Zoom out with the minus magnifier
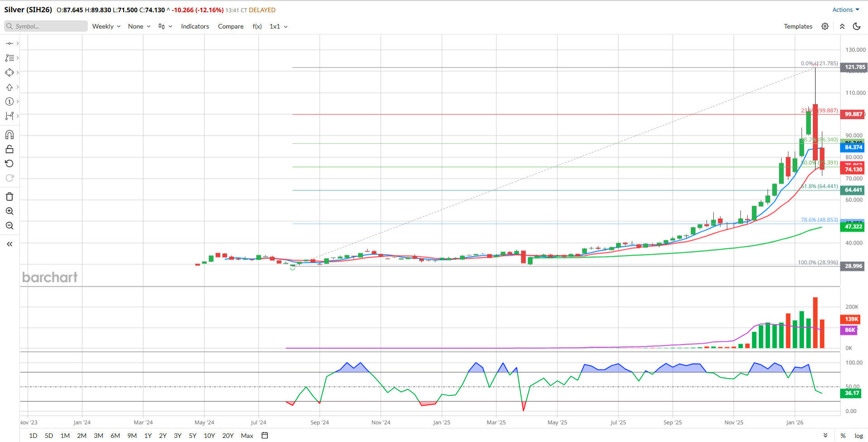868x442 pixels. [x=10, y=226]
